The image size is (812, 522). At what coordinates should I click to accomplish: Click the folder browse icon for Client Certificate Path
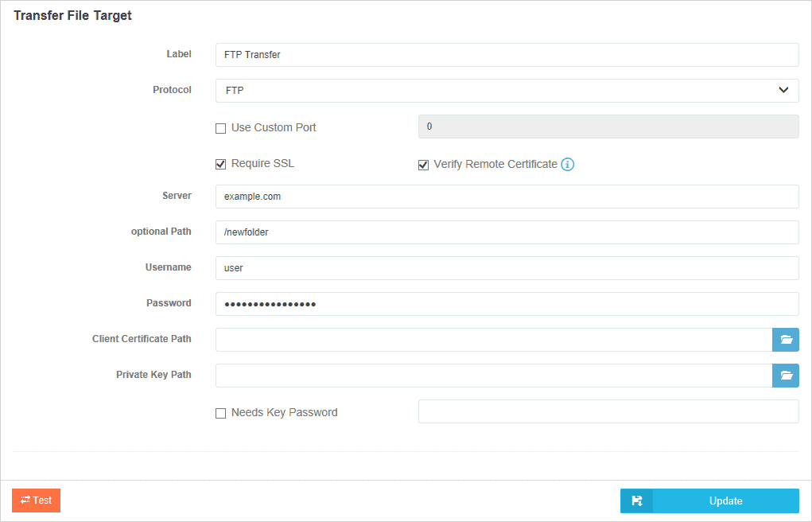785,340
